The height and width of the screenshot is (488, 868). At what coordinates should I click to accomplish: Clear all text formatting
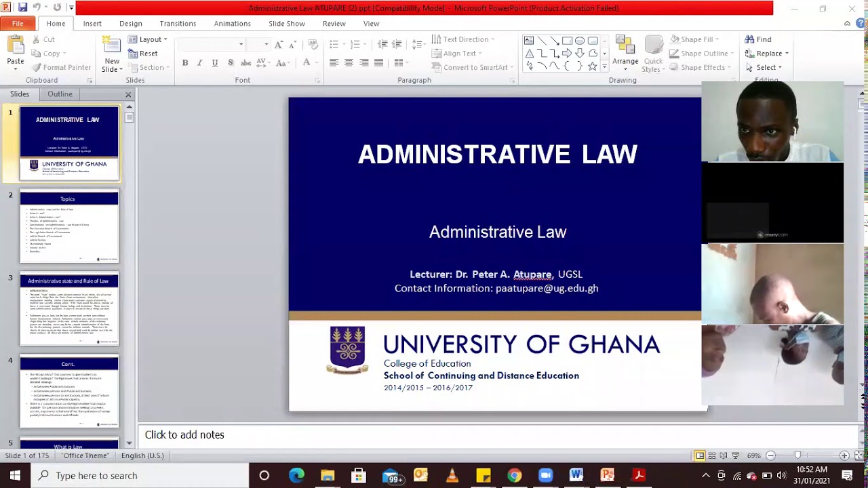[x=313, y=44]
